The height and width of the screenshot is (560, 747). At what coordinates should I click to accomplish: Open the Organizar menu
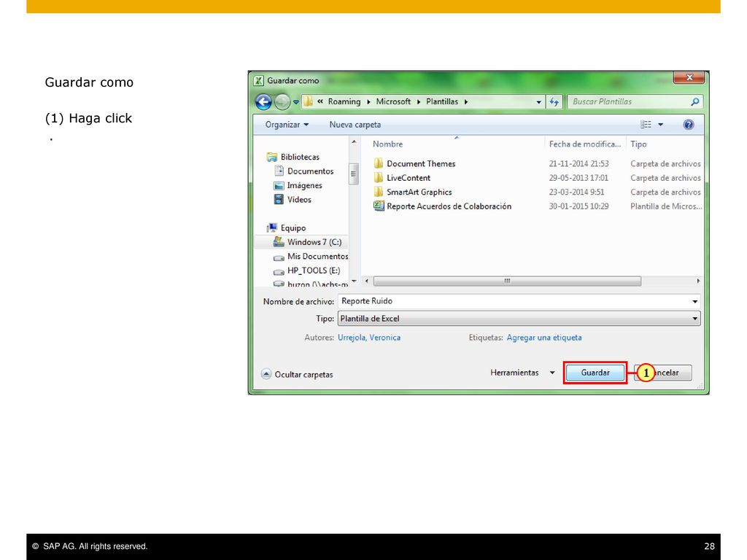tap(287, 125)
